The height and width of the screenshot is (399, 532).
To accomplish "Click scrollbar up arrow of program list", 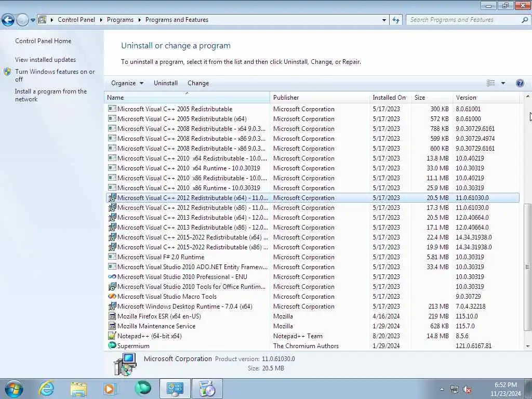I will [x=528, y=97].
